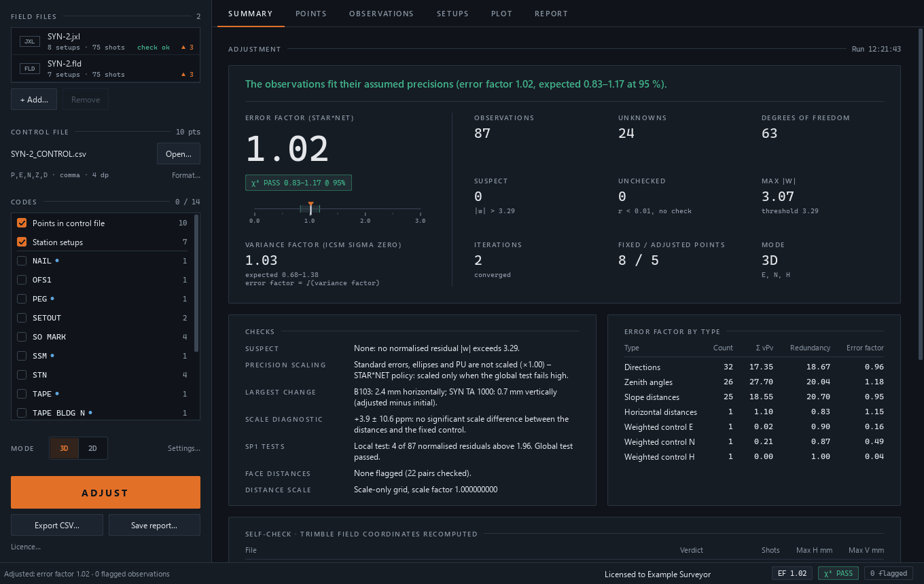Click the error factor scale marker
Image resolution: width=924 pixels, height=584 pixels.
click(310, 208)
